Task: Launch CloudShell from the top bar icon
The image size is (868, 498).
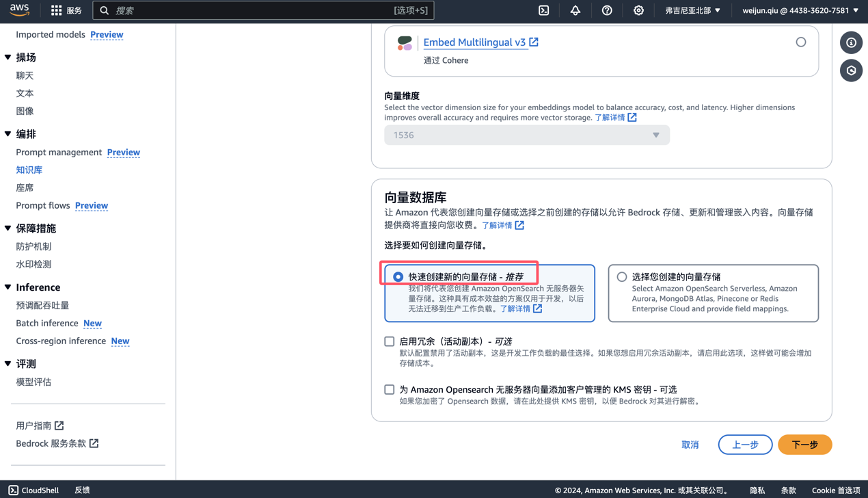Action: point(543,10)
